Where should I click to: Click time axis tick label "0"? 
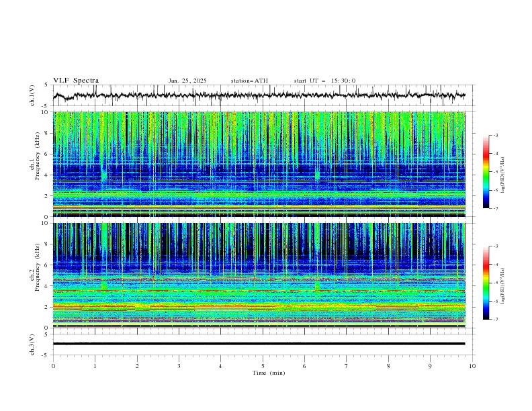pos(53,366)
